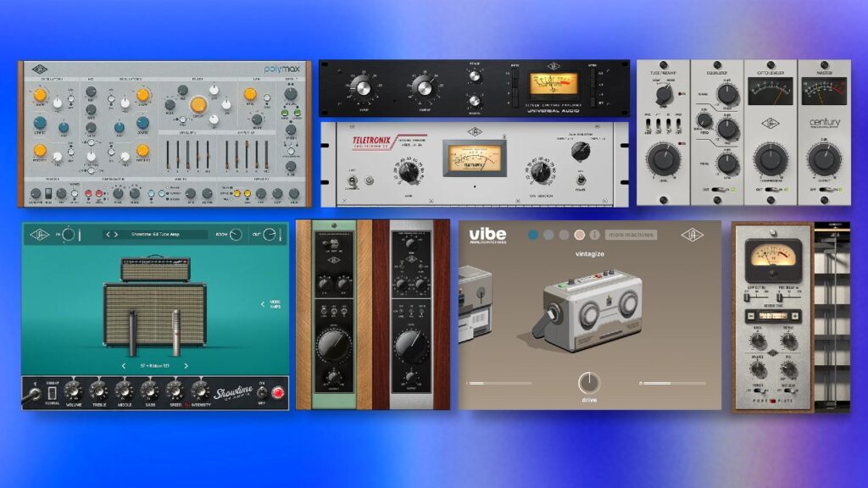Toggle the Master Off/On switch on Century
The width and height of the screenshot is (868, 488).
(826, 190)
